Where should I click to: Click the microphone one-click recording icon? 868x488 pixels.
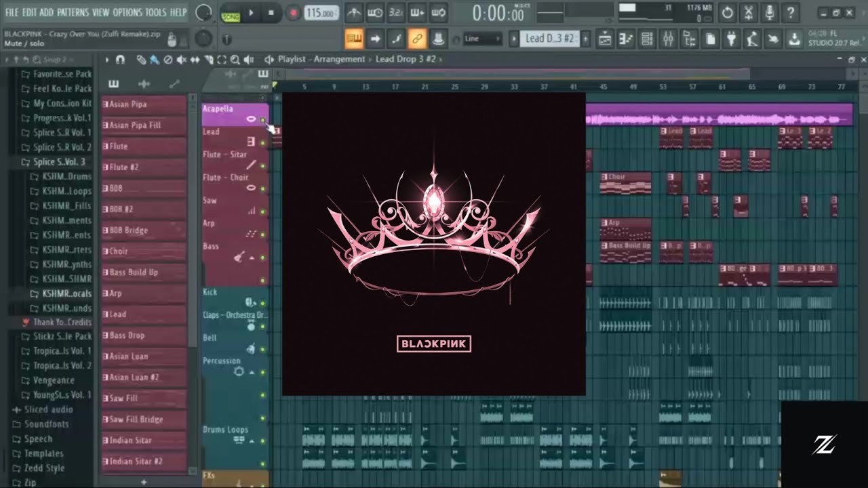coord(769,12)
